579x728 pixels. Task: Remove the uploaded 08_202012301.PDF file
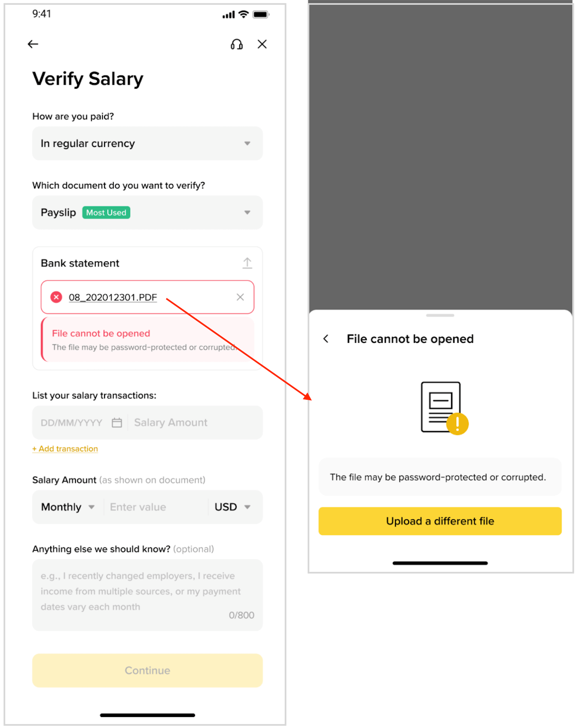coord(240,297)
